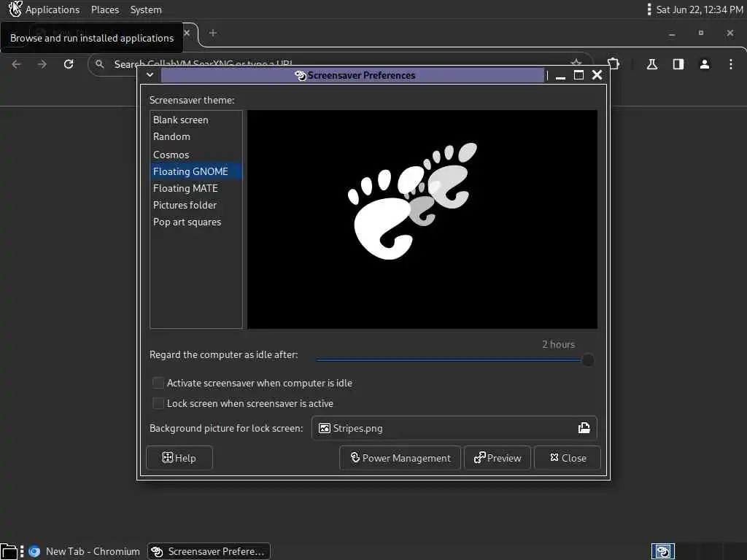Open window menu chevron of Screensaver Preferences
The width and height of the screenshot is (747, 560).
[x=150, y=75]
